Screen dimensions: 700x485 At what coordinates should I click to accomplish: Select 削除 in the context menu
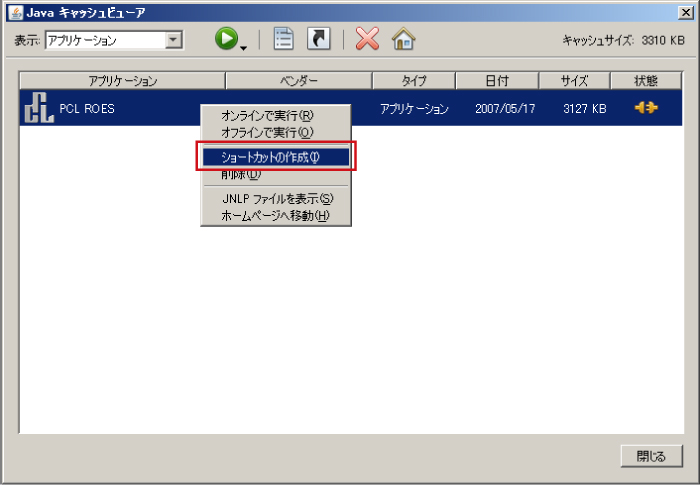click(x=241, y=175)
